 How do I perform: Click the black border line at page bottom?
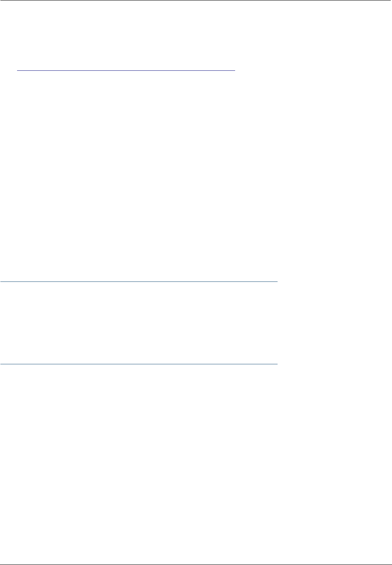(196, 565)
